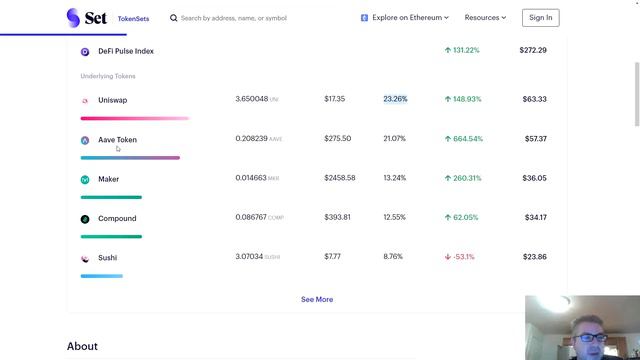Click the search magnifier icon
640x360 pixels.
coord(173,18)
